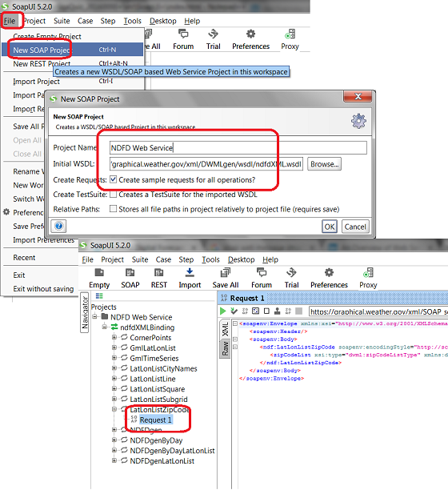Toggle Create sample requests checkbox
Screen dimensions: 448x490
coord(113,179)
